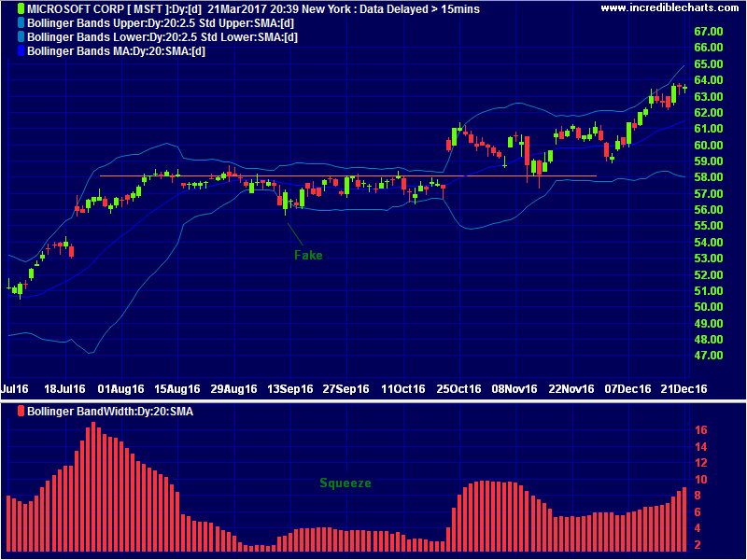This screenshot has width=747, height=560.
Task: Click the 55.00 price axis label
Action: 709,226
